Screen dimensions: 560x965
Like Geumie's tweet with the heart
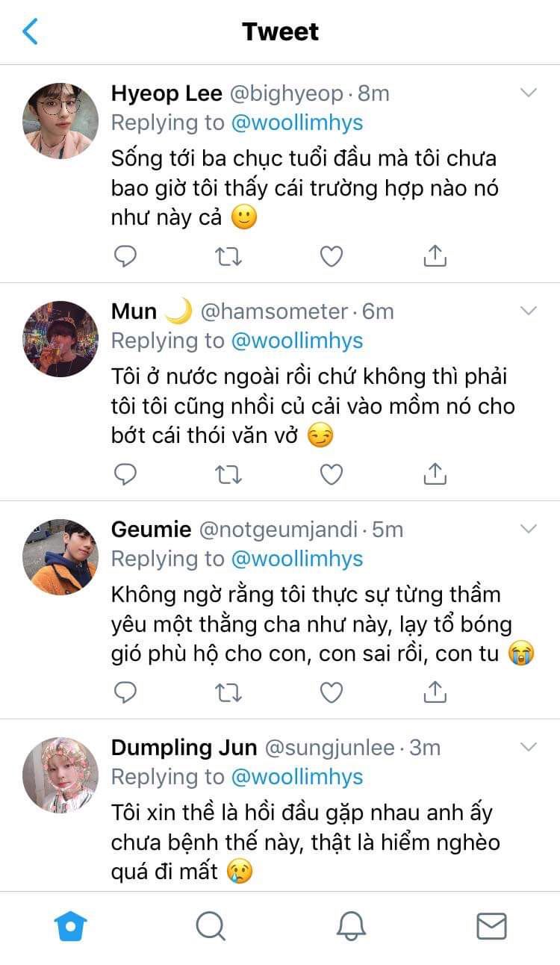click(x=331, y=692)
